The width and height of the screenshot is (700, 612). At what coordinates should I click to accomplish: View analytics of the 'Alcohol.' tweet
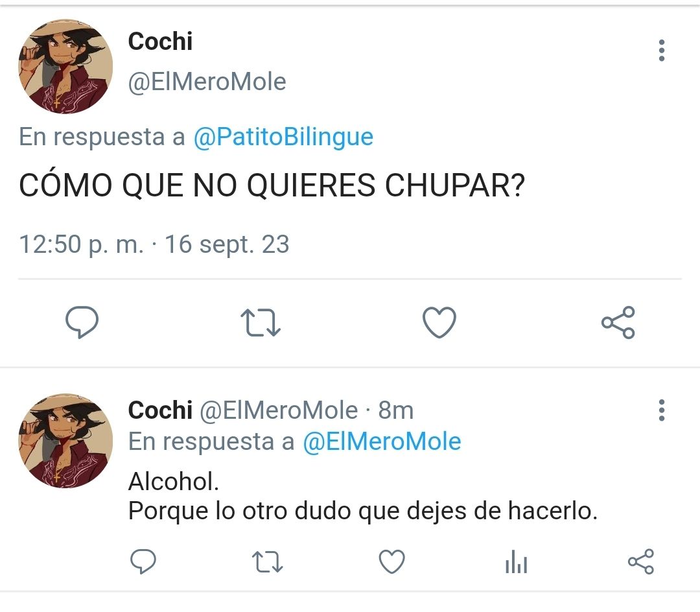(x=516, y=561)
